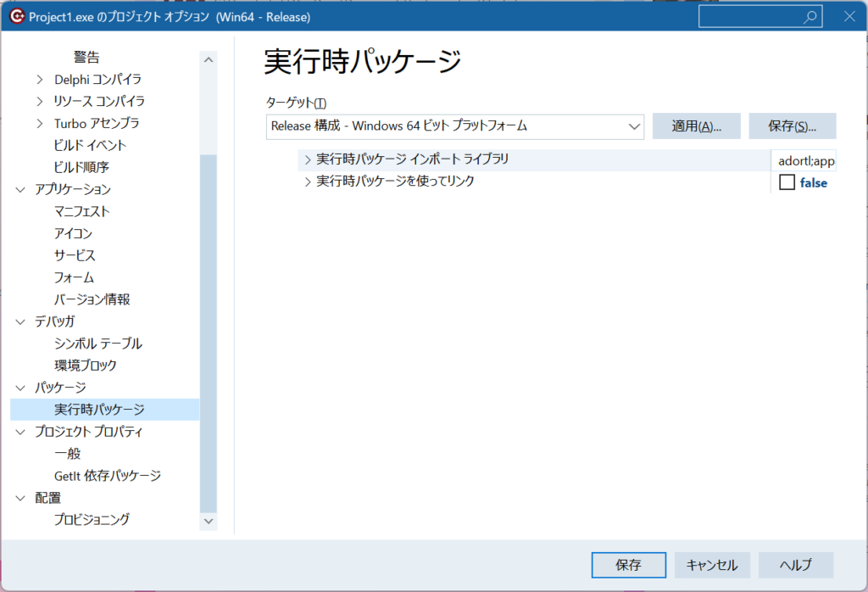868x592 pixels.
Task: Expand the Delphi コンパイラ tree node
Action: (x=40, y=80)
